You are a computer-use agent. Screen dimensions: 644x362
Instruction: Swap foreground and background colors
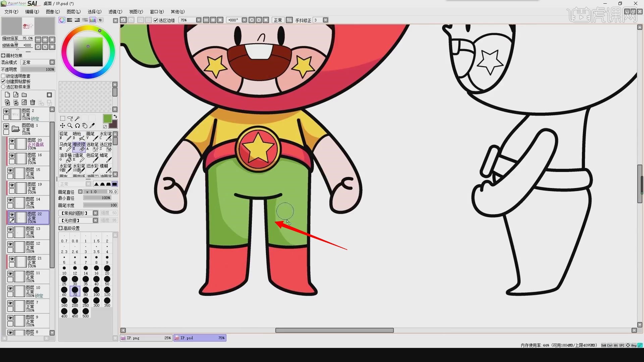click(115, 117)
